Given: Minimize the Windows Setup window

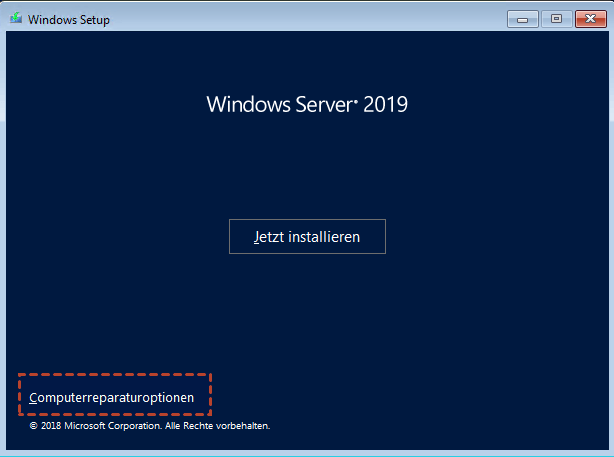Looking at the screenshot, I should [x=522, y=19].
